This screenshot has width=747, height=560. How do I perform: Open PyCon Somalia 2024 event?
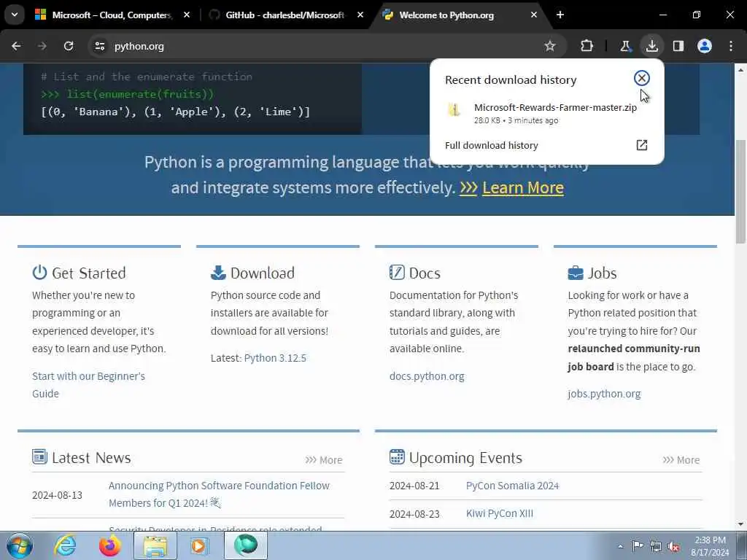pos(512,486)
